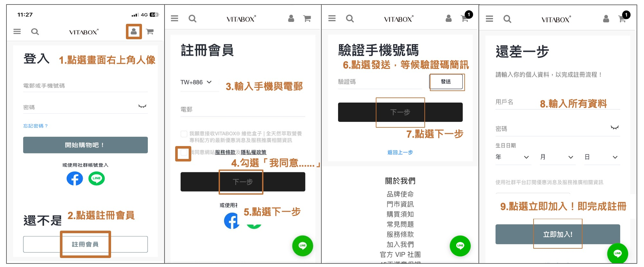Open 品牌使命 in the 關於我們 list

(x=400, y=194)
